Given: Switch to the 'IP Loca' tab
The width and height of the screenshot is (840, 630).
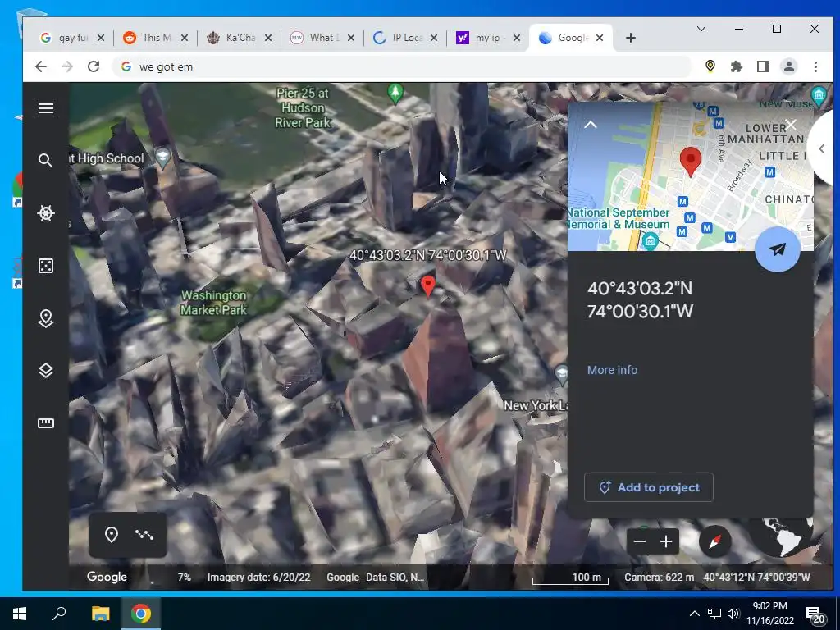Looking at the screenshot, I should tap(399, 38).
